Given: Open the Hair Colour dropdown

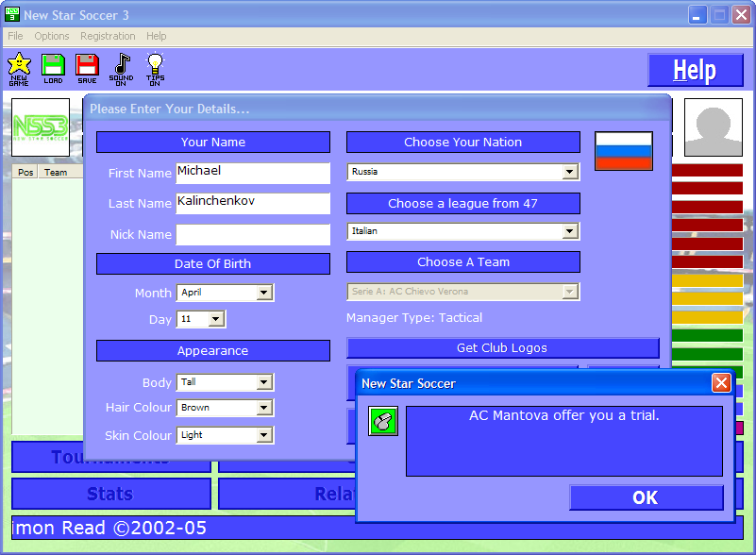Looking at the screenshot, I should click(x=263, y=408).
